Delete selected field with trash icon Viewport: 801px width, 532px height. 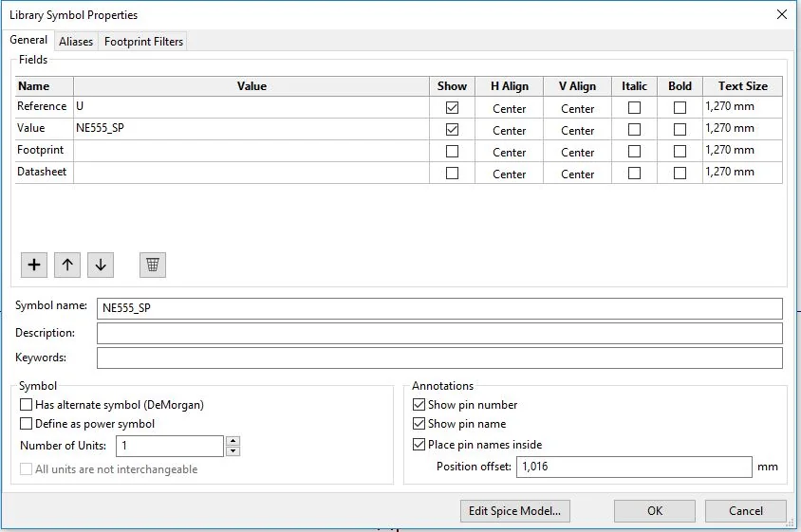(153, 265)
